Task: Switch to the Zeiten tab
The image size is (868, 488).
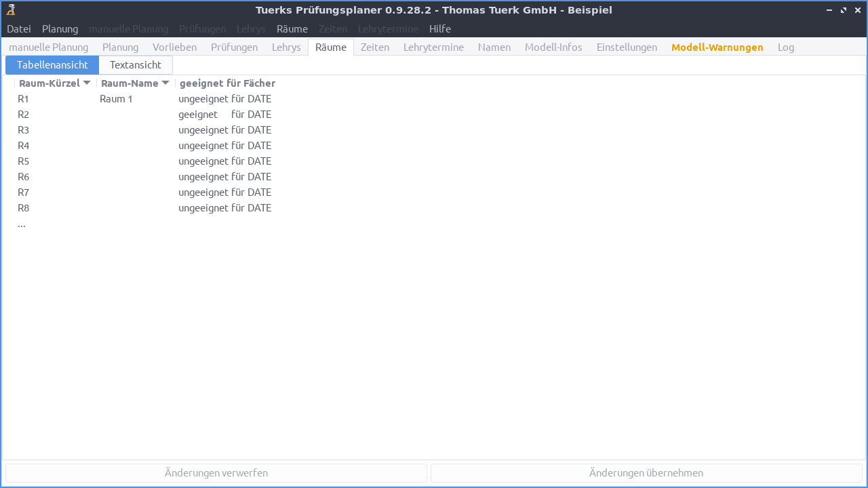Action: [x=374, y=47]
